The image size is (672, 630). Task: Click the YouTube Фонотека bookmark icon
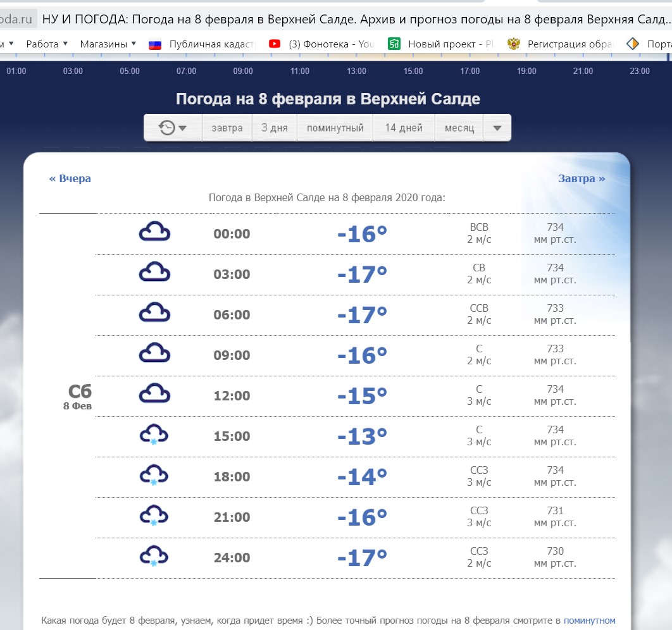click(x=275, y=44)
